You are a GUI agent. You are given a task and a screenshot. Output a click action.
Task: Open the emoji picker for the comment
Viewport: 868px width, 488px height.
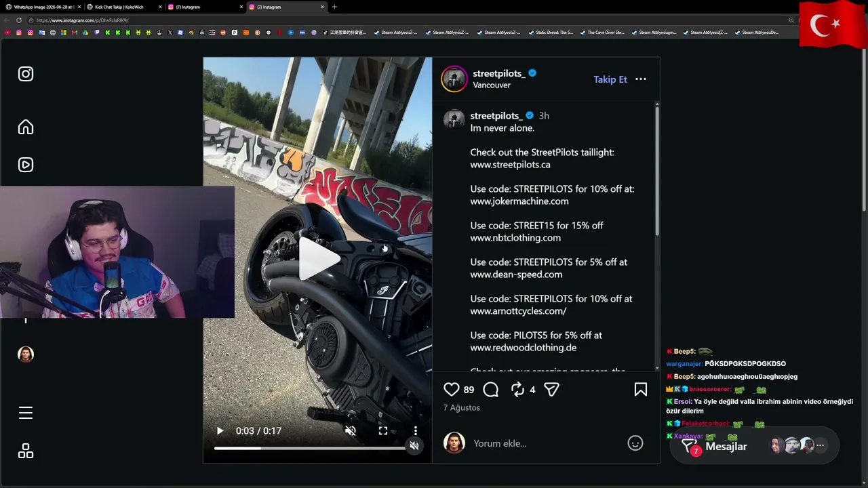click(635, 443)
